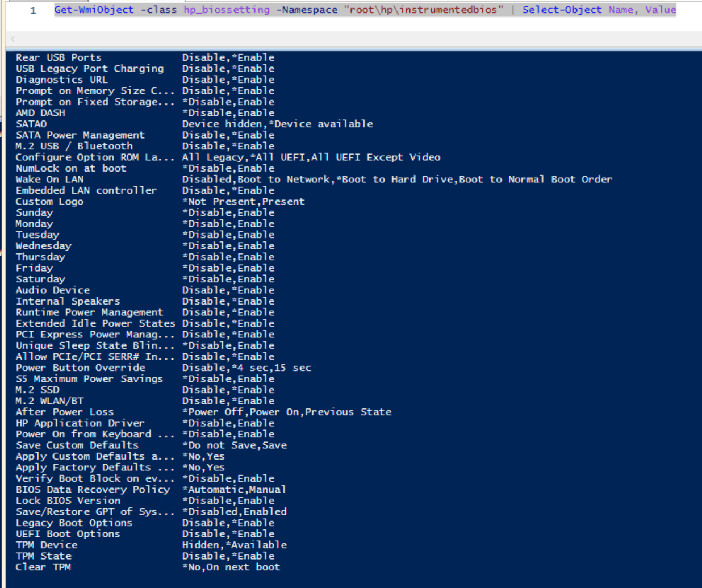Click the Custom Logo output line
The width and height of the screenshot is (702, 588).
(49, 202)
